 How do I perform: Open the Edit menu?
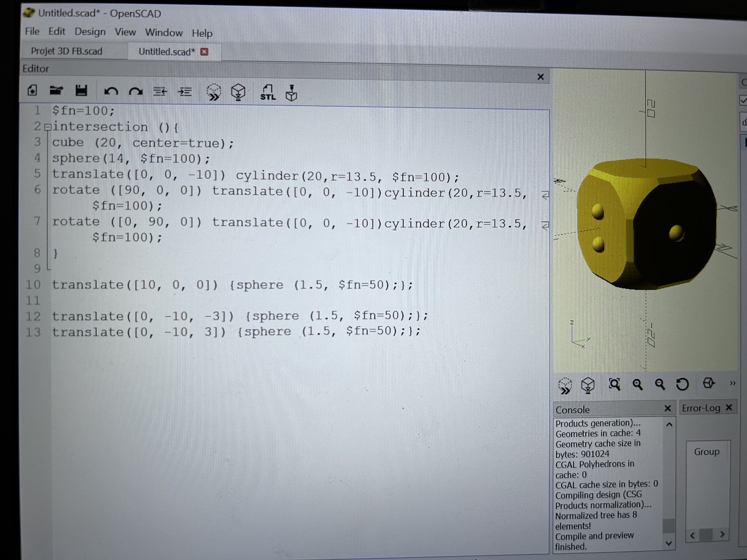click(x=57, y=31)
